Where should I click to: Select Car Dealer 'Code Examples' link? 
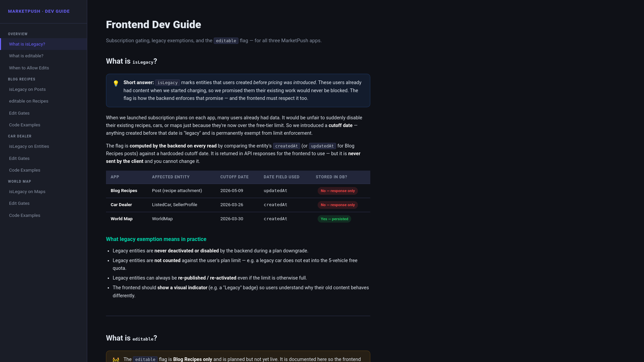point(44,170)
